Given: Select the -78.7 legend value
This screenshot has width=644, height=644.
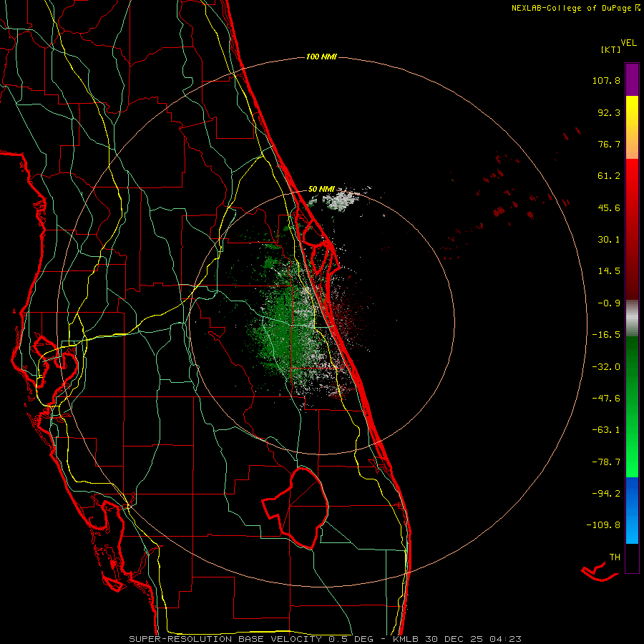Looking at the screenshot, I should [x=606, y=462].
